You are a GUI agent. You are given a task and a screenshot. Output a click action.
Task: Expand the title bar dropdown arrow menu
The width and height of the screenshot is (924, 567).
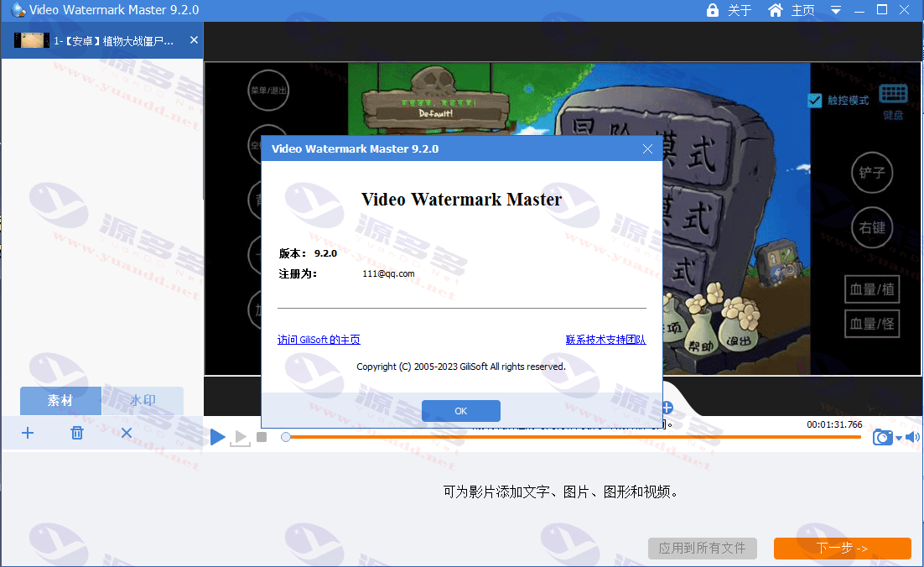click(x=836, y=10)
